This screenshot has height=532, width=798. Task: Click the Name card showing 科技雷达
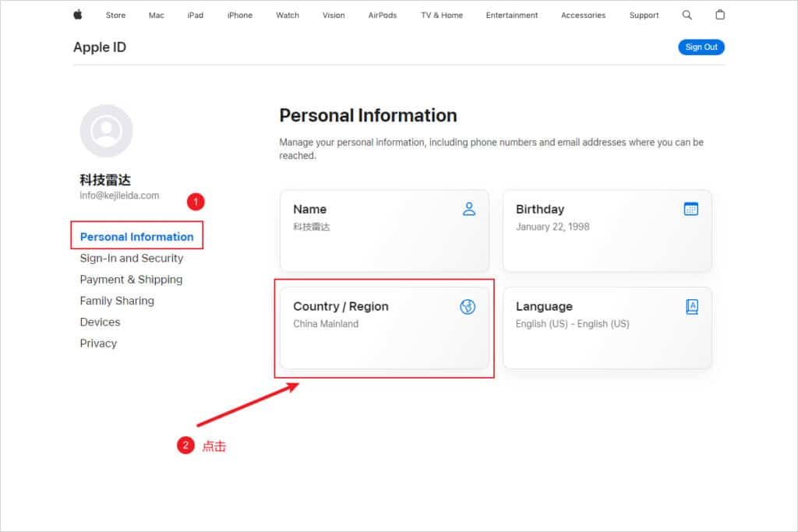384,231
